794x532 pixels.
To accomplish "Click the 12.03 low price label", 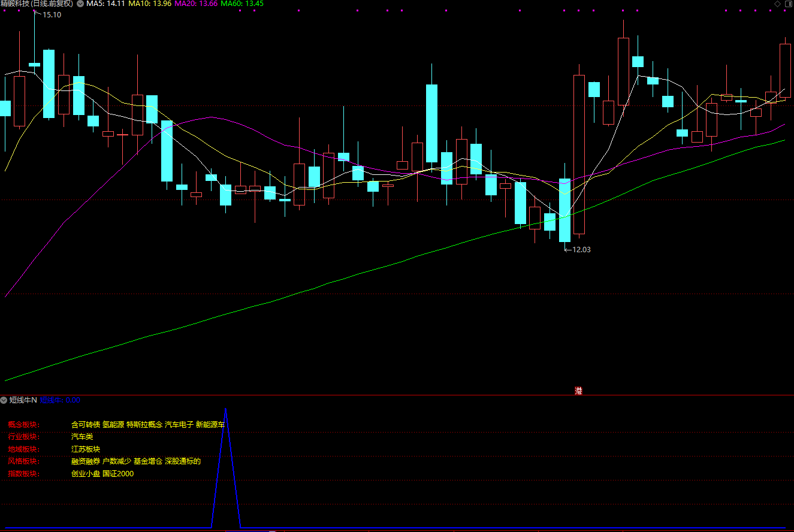I will point(581,249).
